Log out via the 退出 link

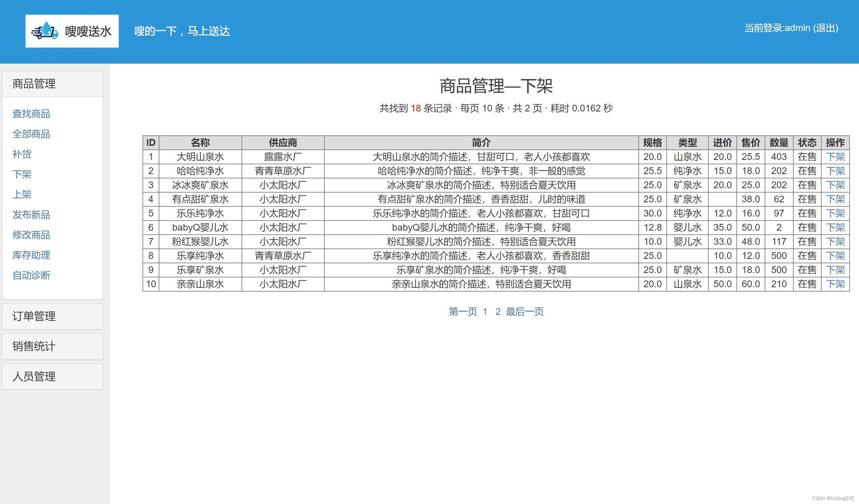(x=825, y=28)
